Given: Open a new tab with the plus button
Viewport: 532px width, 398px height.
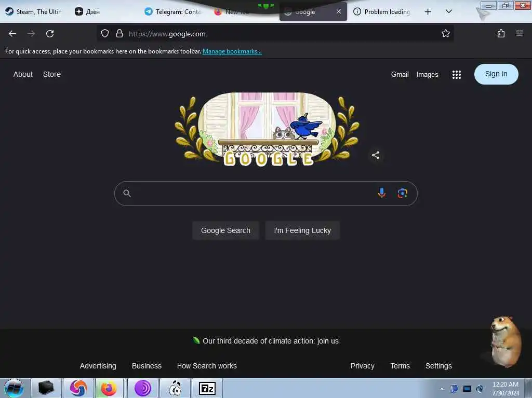Looking at the screenshot, I should pyautogui.click(x=428, y=12).
